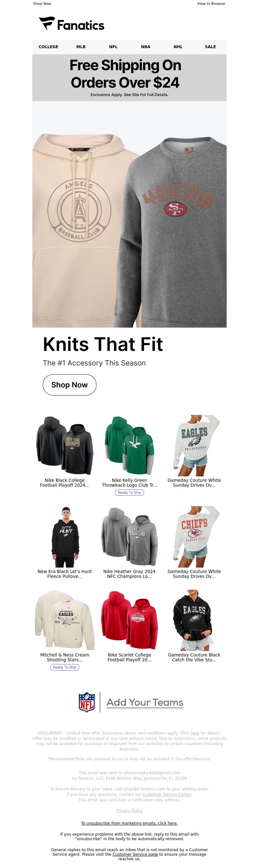Open Mitchell & Ness Cream sweatshirt image
This screenshot has width=259, height=868.
pos(65,620)
